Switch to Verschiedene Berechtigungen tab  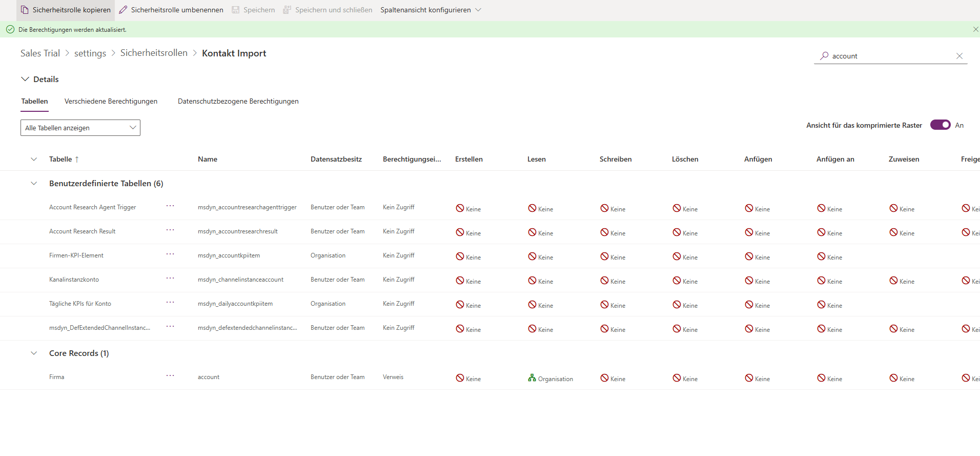point(111,101)
